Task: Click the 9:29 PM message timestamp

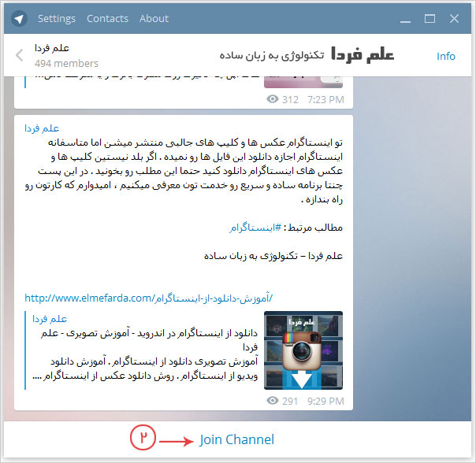Action: [x=324, y=401]
